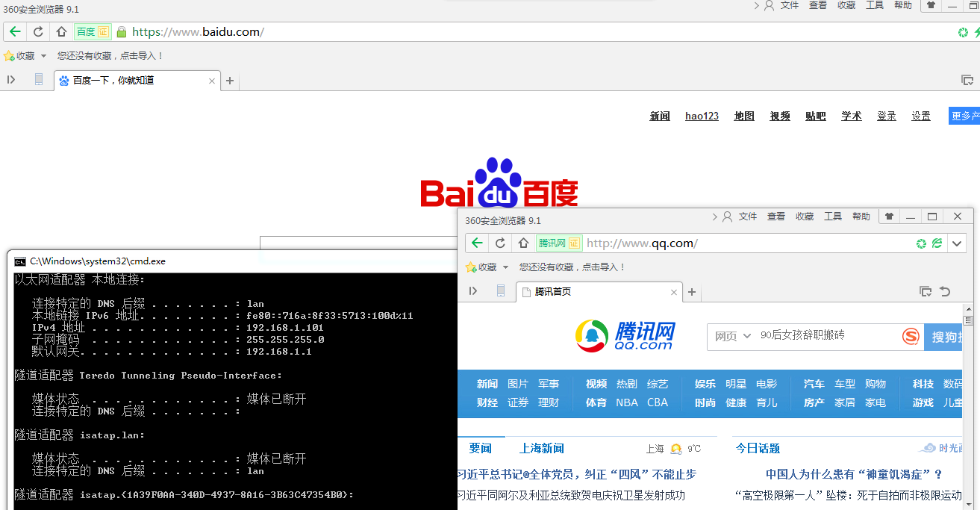The width and height of the screenshot is (980, 510).
Task: Close the 腾讯首页 tab
Action: 674,292
